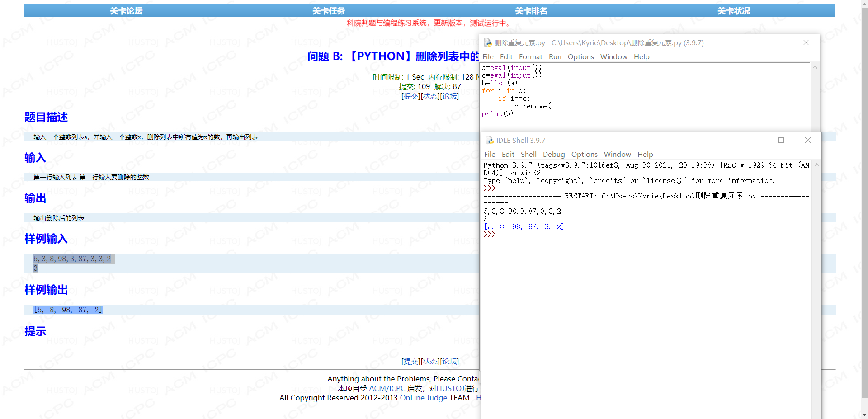Click the top 论坛 forum link
This screenshot has width=868, height=419.
coord(449,96)
